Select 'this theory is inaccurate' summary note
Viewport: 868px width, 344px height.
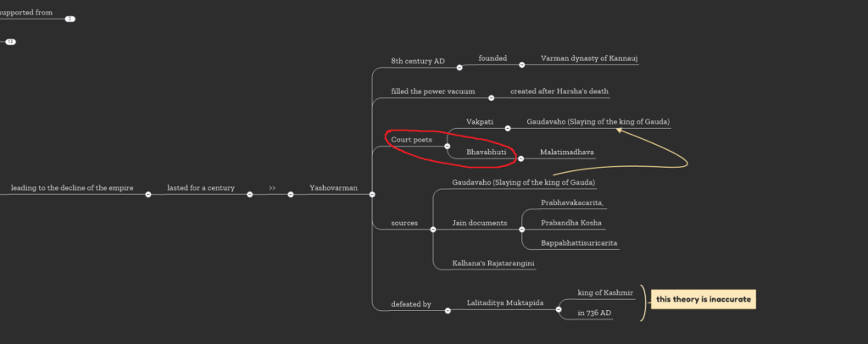[x=704, y=299]
